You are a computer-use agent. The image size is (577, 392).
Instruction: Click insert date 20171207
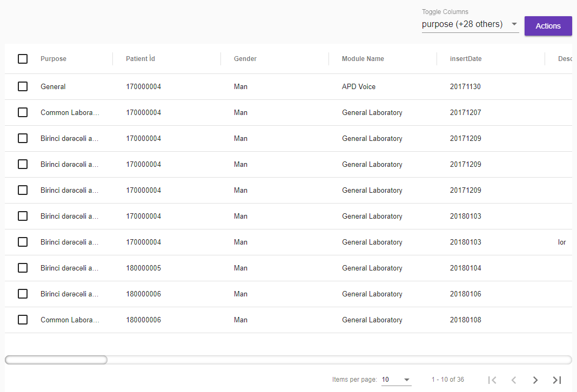[465, 112]
